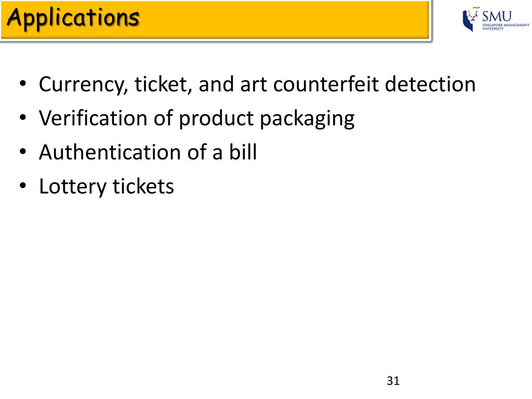This screenshot has width=532, height=399.
Task: Select the bullet before Authentication line
Action: (23, 152)
